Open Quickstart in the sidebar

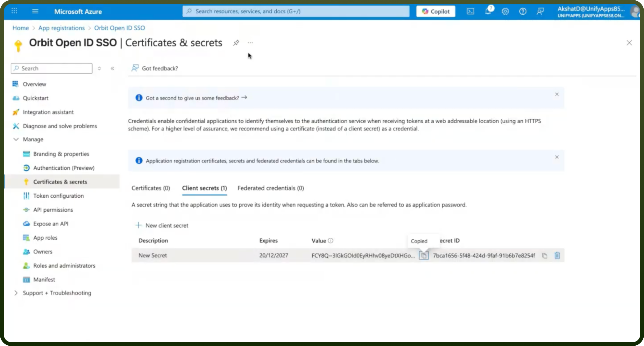click(x=35, y=98)
